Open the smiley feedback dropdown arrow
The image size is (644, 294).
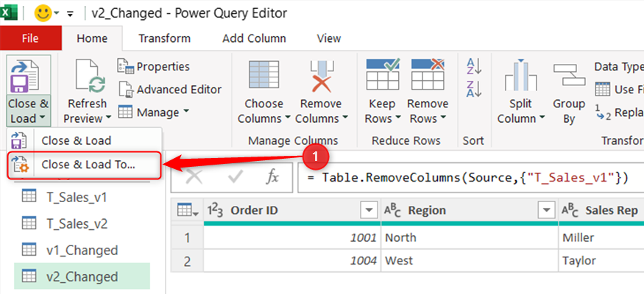(x=56, y=13)
